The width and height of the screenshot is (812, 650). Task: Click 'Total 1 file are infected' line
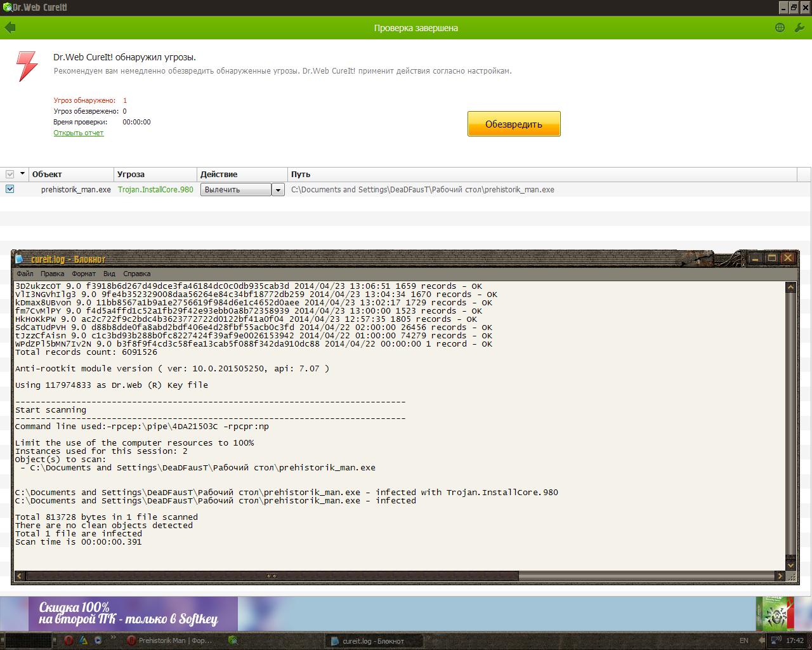(79, 533)
